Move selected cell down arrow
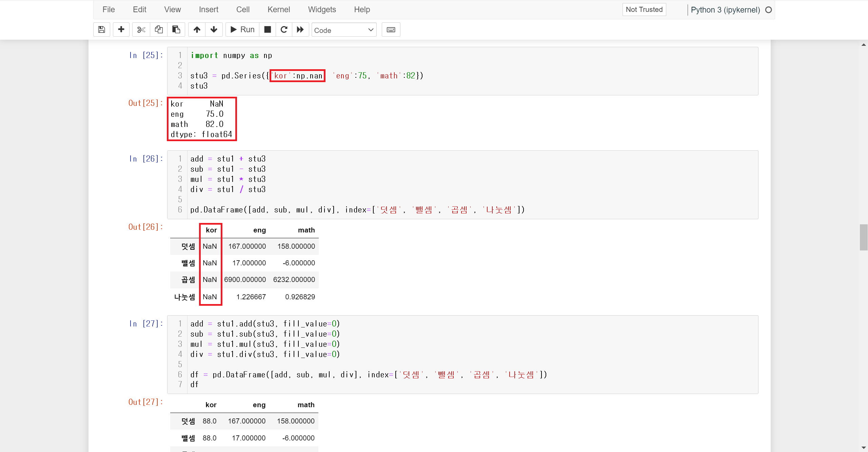Screen dimensions: 868x452 214,30
